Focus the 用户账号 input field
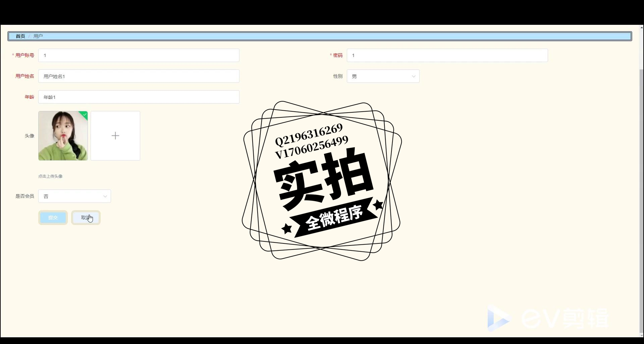Viewport: 644px width, 344px height. tap(139, 55)
